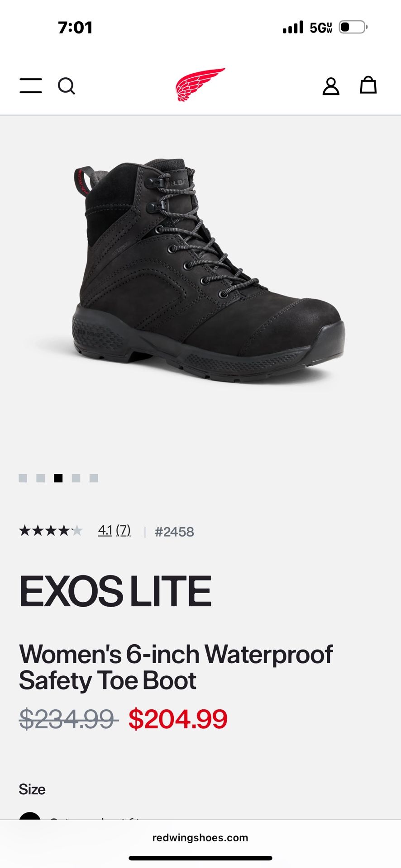Select the fifth image carousel dot
Image resolution: width=401 pixels, height=868 pixels.
(x=94, y=478)
